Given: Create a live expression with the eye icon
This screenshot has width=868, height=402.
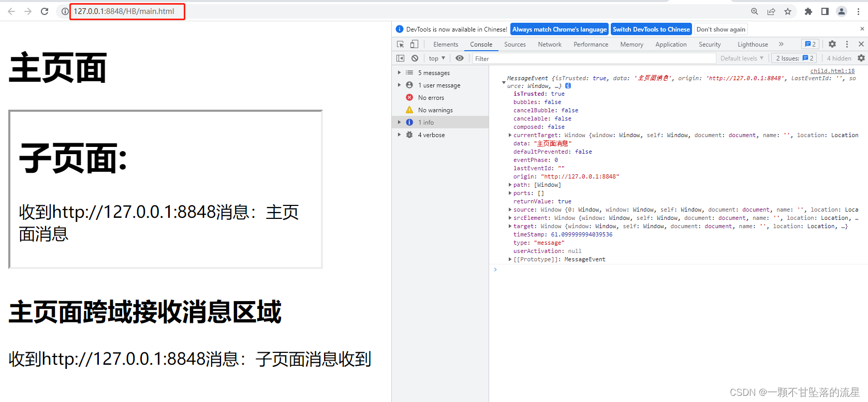Looking at the screenshot, I should [460, 58].
